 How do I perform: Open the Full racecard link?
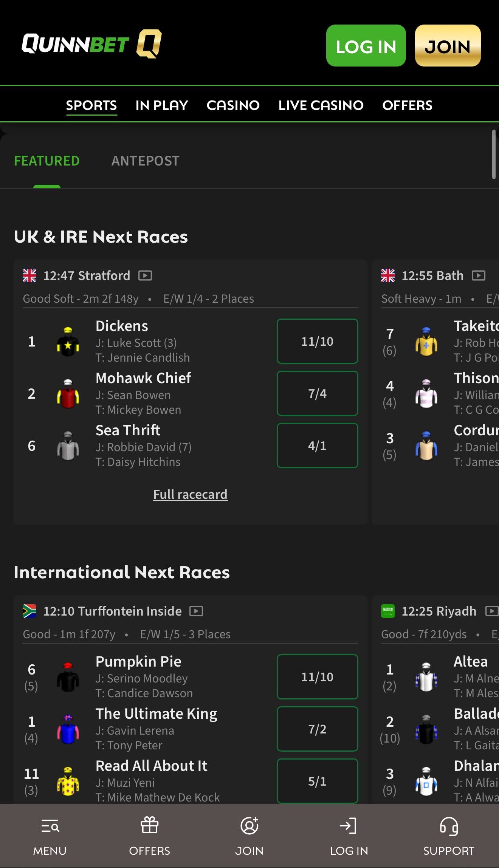click(x=190, y=494)
